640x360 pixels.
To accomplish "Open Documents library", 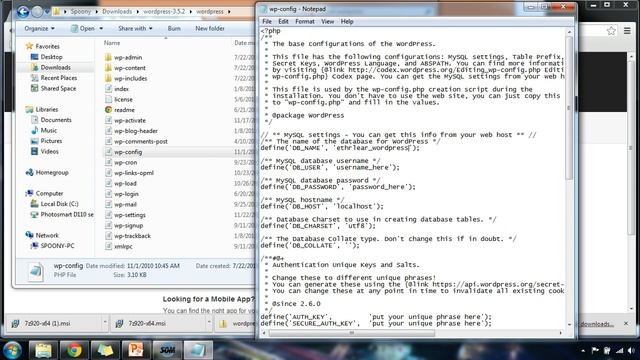I will pos(56,120).
